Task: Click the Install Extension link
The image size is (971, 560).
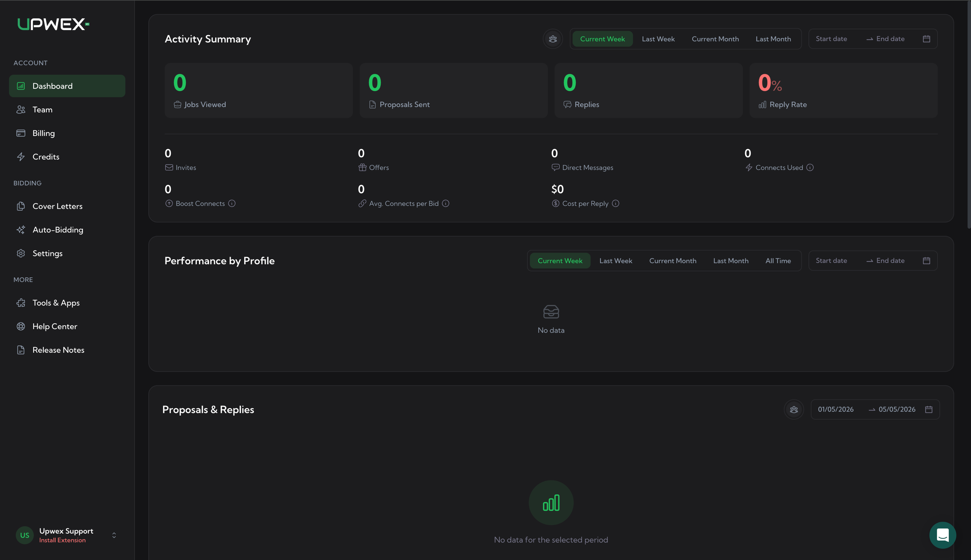Action: [62, 540]
